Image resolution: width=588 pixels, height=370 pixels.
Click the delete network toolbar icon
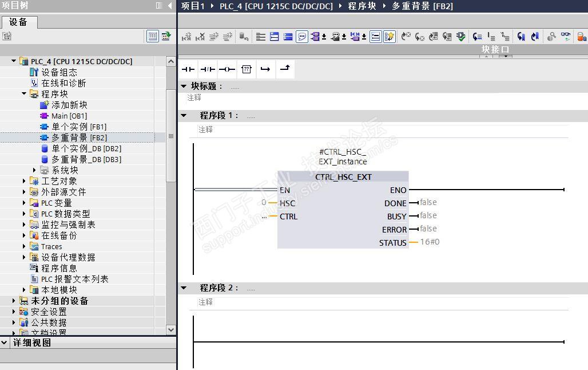(200, 37)
